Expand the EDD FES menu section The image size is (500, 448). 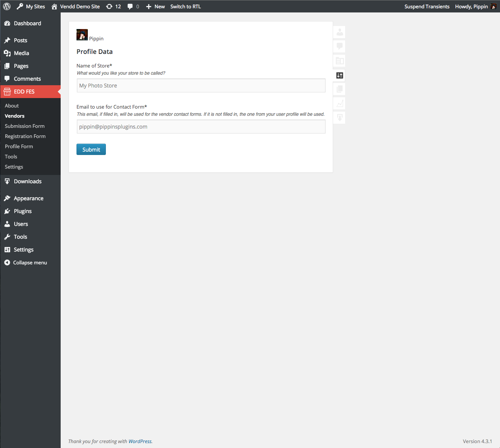point(24,91)
